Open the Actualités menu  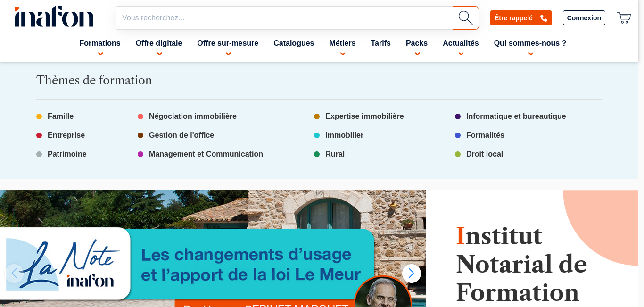click(x=461, y=43)
